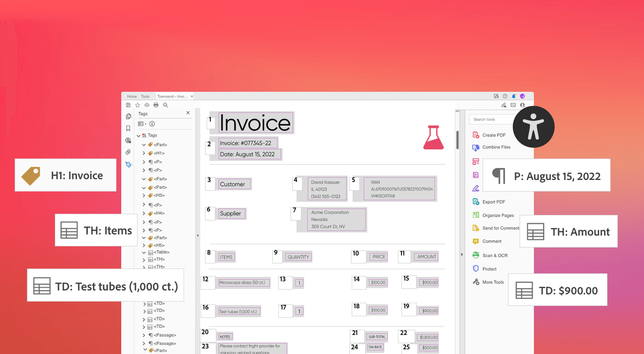Click the Star bookmark icon
The image size is (644, 354).
137,105
